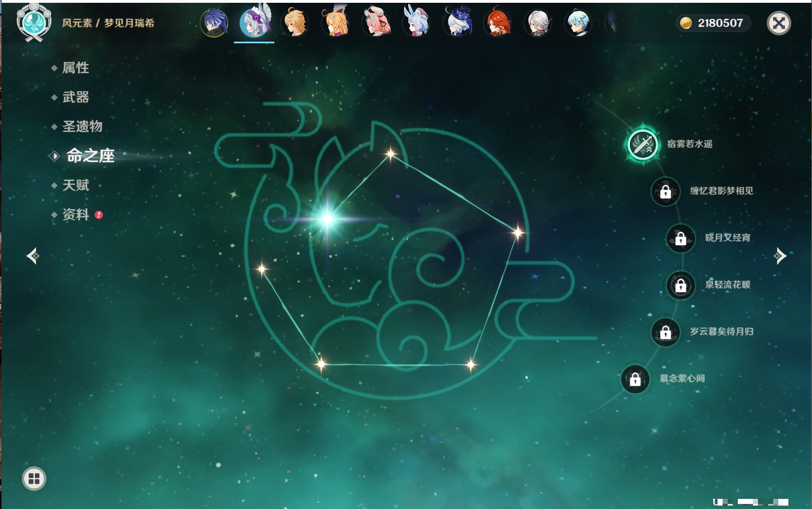Go to the next character with the right arrow
The image size is (812, 509).
click(x=780, y=256)
